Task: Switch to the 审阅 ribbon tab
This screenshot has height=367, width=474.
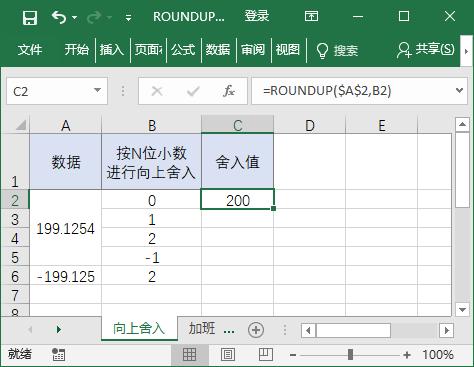Action: tap(253, 50)
